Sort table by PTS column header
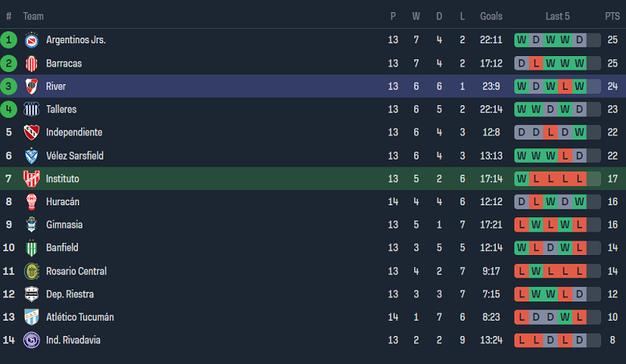 tap(612, 16)
